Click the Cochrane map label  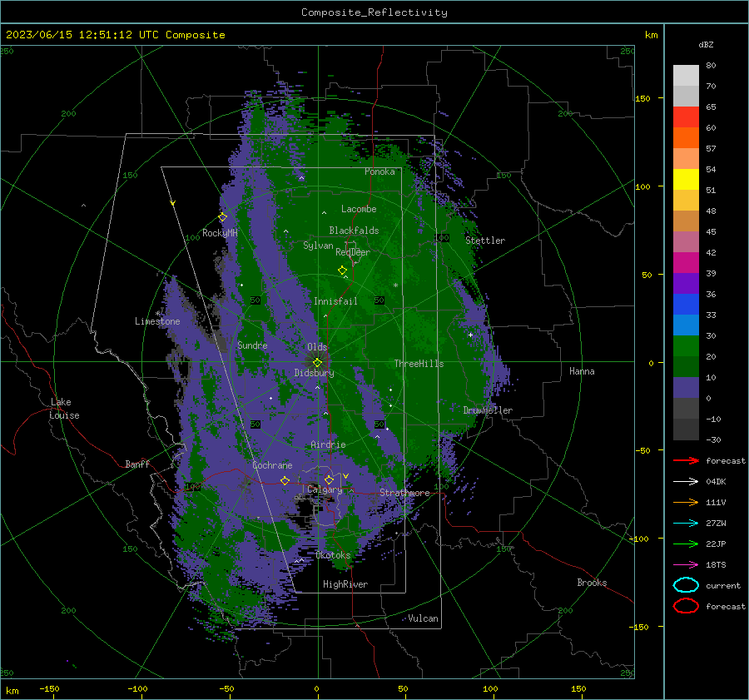[272, 465]
